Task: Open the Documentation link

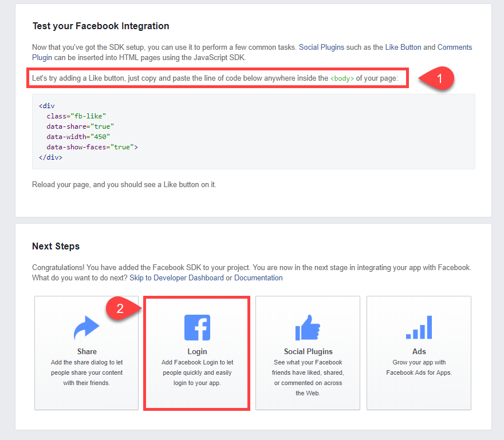Action: 259,278
